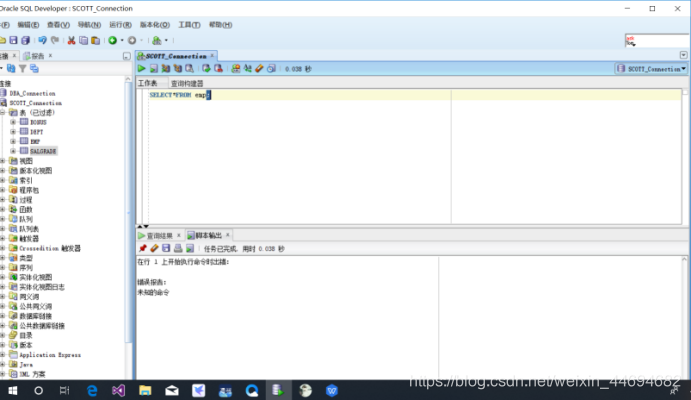Clear worksheet with eraser icon
Image resolution: width=691 pixels, height=400 pixels.
coord(259,68)
